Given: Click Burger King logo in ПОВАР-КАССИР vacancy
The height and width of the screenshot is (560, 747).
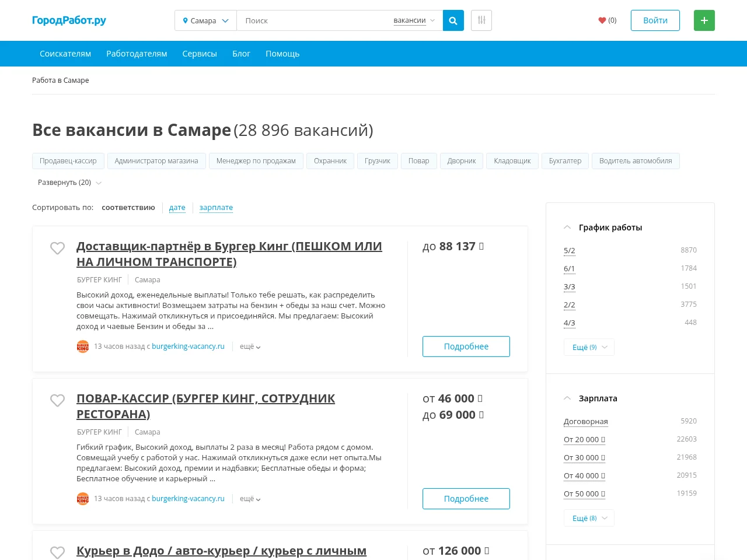Looking at the screenshot, I should (x=83, y=499).
